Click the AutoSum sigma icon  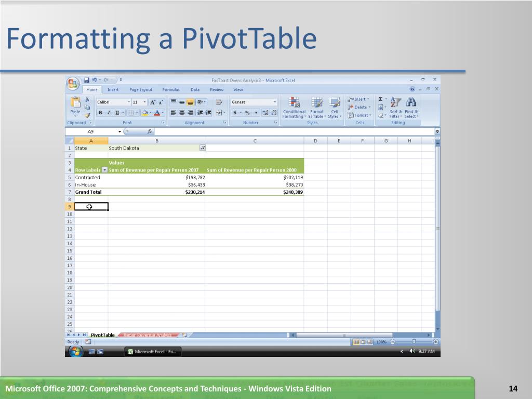[x=381, y=99]
